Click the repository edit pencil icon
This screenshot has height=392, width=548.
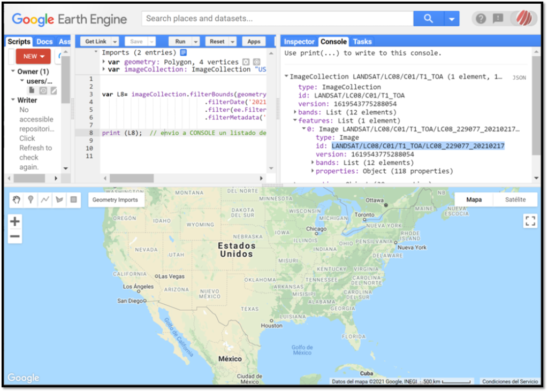click(x=54, y=91)
